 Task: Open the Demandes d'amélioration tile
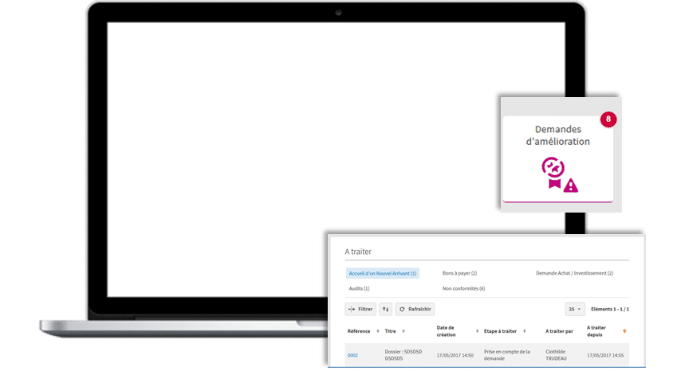(558, 159)
